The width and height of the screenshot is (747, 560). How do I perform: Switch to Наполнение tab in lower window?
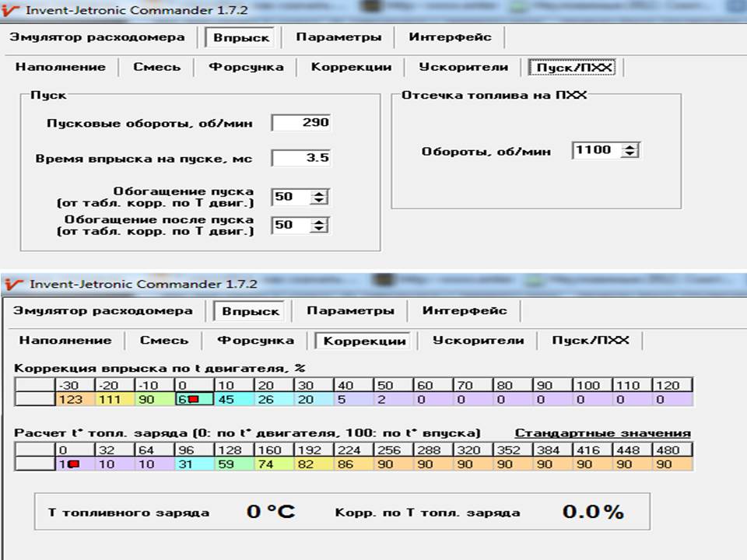[65, 341]
